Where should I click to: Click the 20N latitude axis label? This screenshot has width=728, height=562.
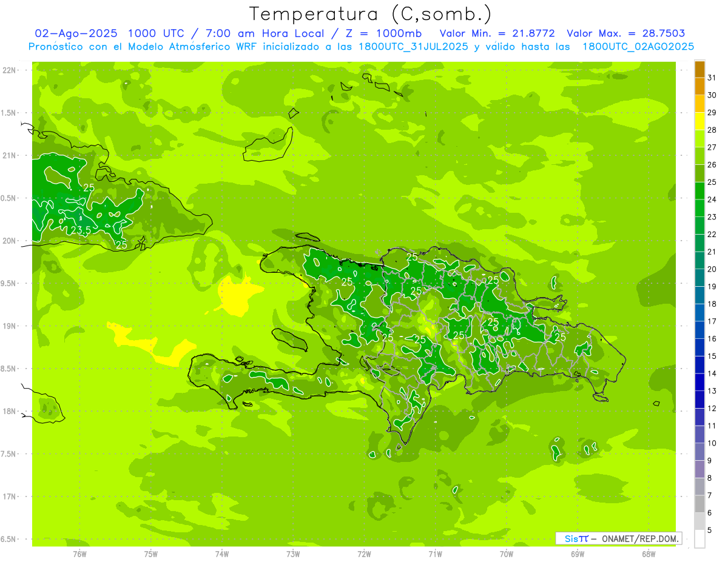8,241
